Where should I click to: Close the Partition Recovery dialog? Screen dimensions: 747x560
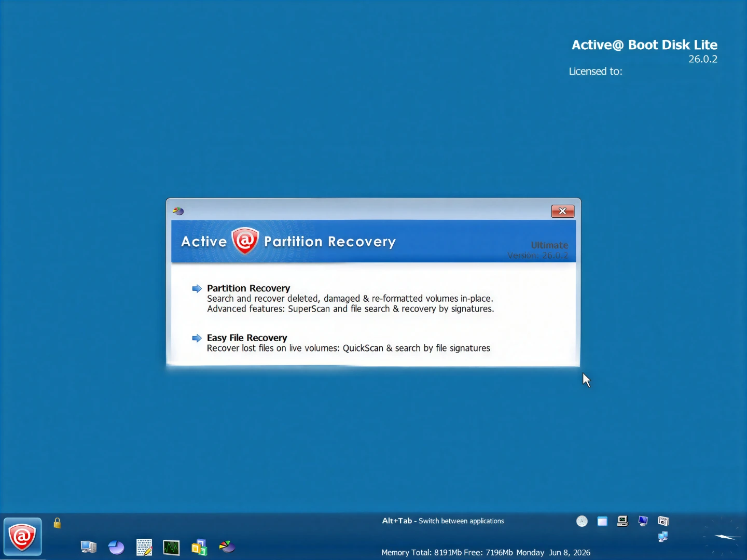(x=563, y=211)
